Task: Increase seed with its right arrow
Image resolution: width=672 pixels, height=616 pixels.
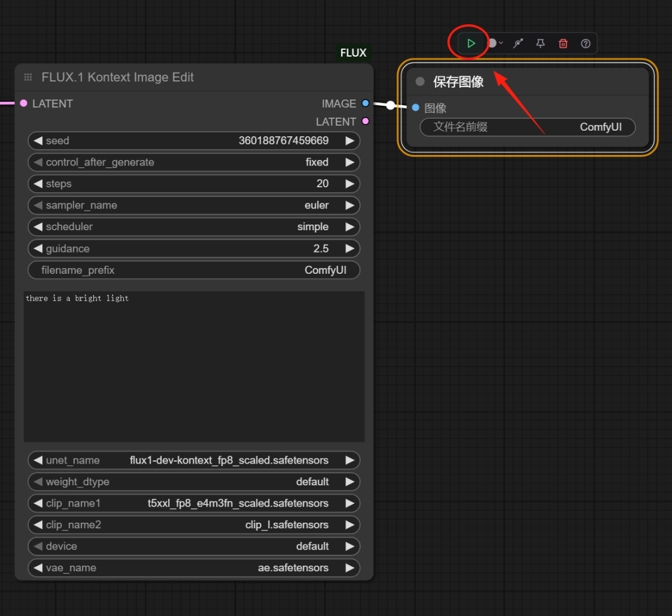Action: pos(350,141)
